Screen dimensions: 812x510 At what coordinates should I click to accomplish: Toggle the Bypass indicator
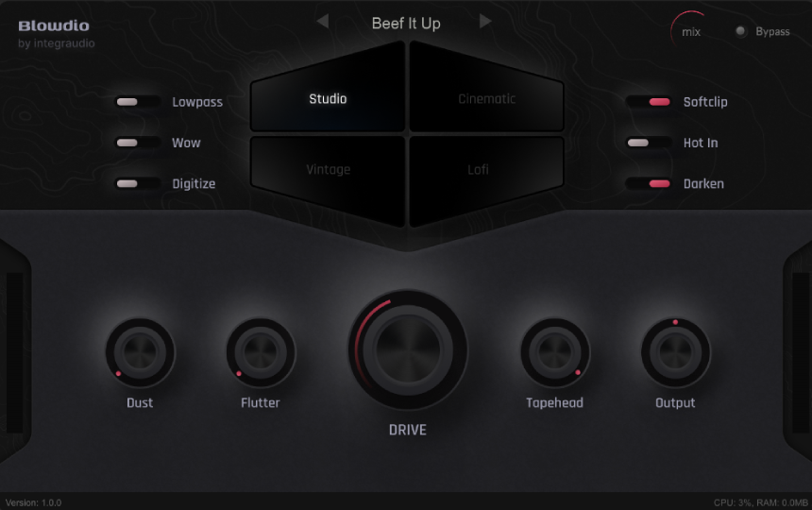740,31
